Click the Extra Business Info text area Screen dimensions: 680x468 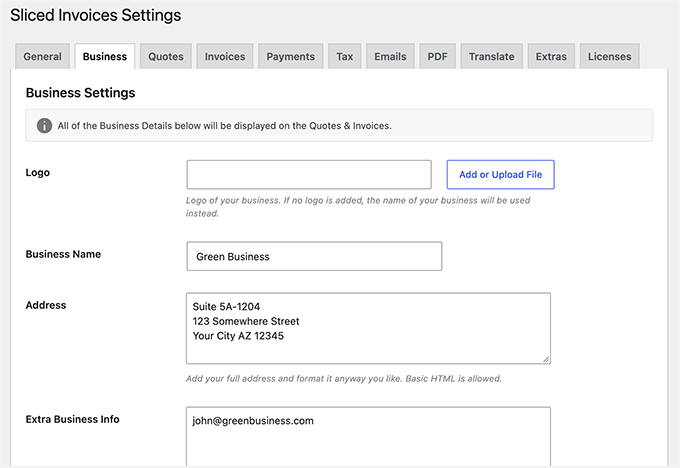[x=369, y=436]
